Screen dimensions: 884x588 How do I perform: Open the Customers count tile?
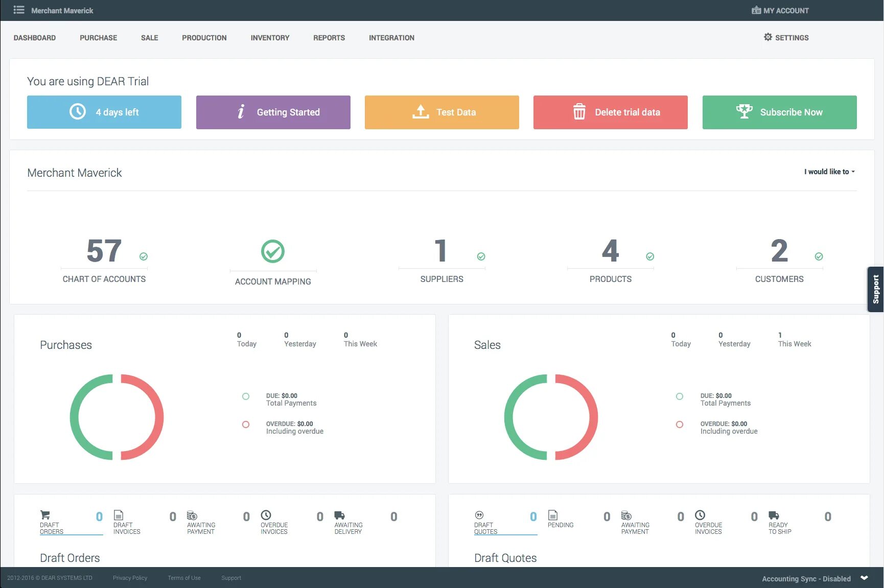click(x=779, y=260)
